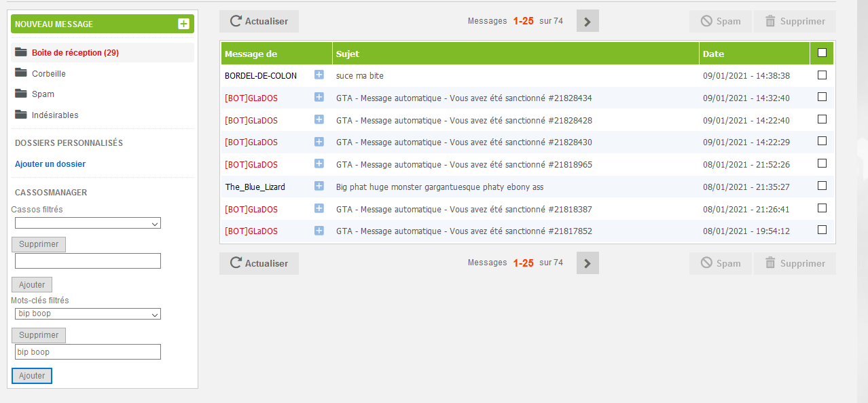Screen dimensions: 868x403
Task: Click the keyword input containing bip boop
Action: (x=88, y=352)
